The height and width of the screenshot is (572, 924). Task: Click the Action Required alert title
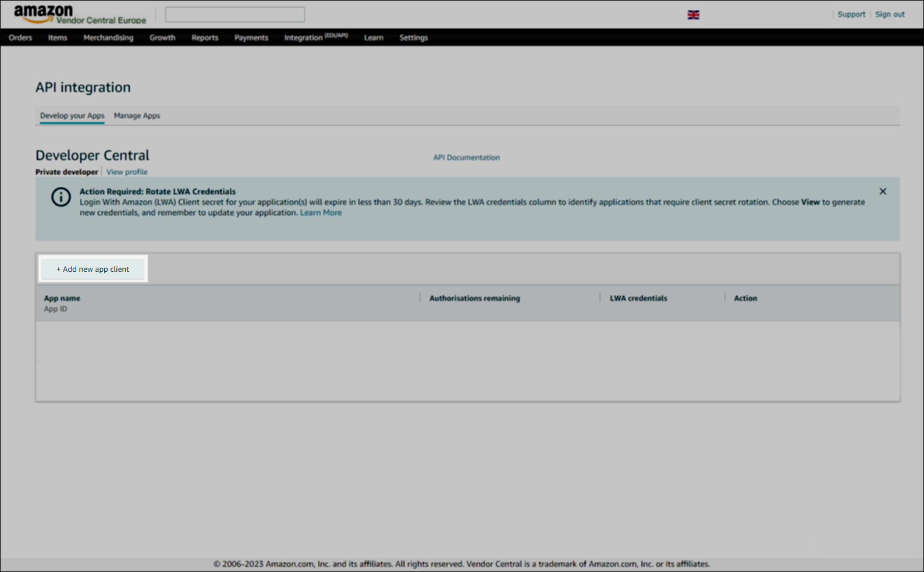pyautogui.click(x=158, y=191)
